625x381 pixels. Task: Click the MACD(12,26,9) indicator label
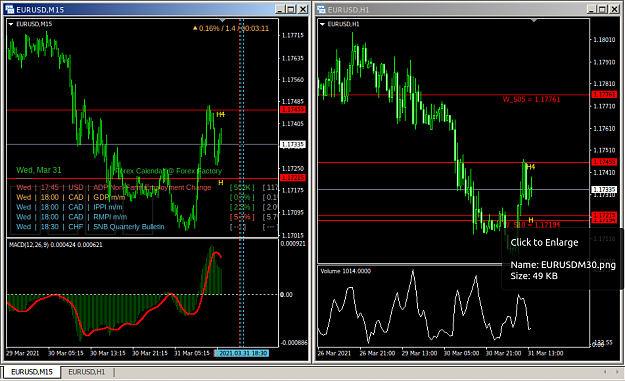(x=55, y=245)
